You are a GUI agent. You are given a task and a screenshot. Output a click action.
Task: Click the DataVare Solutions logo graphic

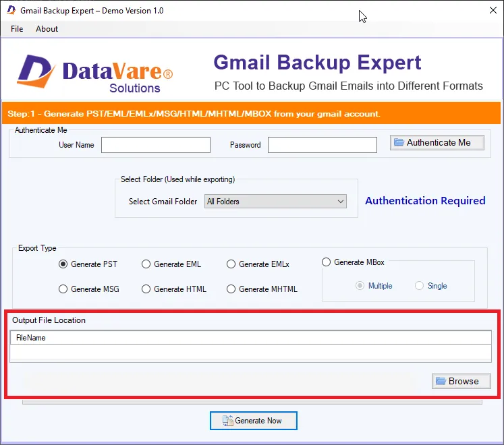coord(95,73)
